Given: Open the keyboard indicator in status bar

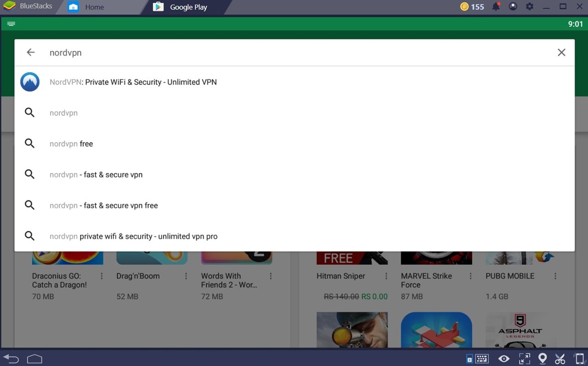Looking at the screenshot, I should coord(11,23).
